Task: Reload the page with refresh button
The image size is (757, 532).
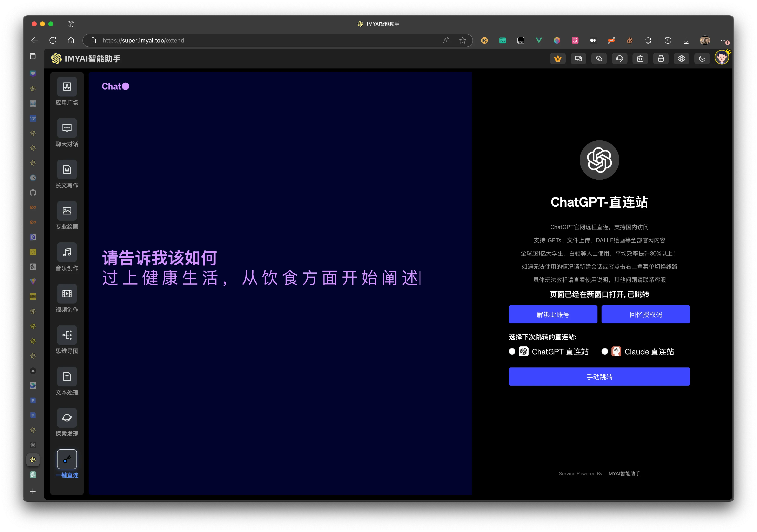Action: pyautogui.click(x=53, y=40)
